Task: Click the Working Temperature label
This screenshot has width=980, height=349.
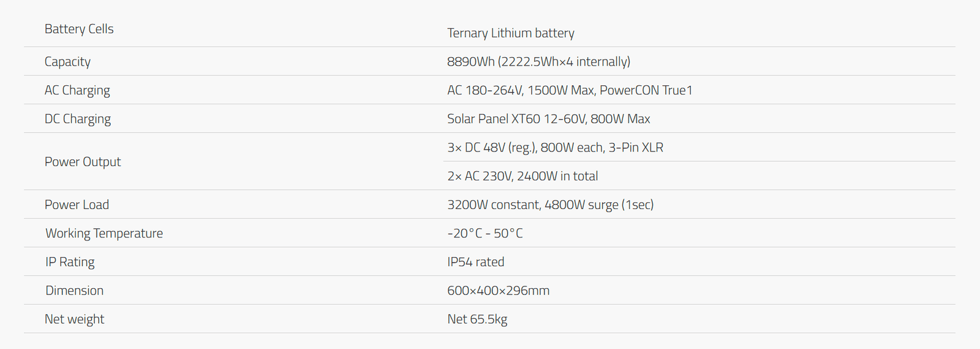Action: point(104,234)
